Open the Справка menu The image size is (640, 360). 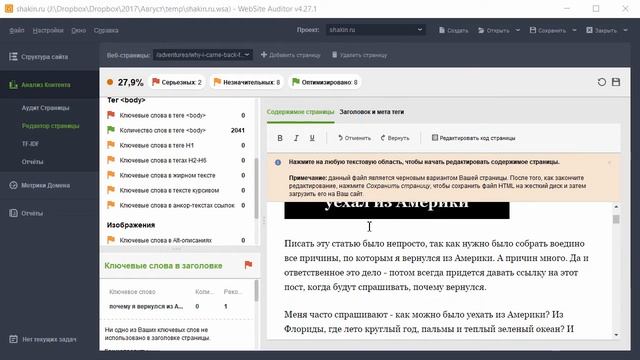click(106, 30)
